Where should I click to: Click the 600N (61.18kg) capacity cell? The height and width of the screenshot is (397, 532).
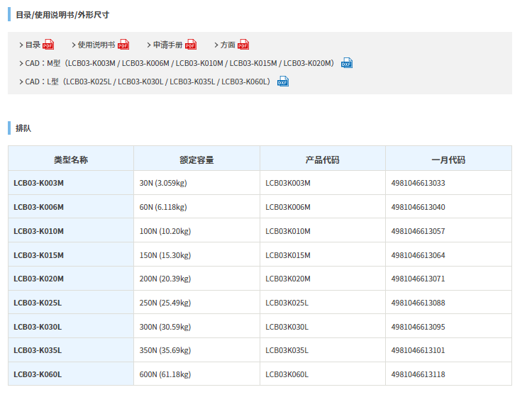point(196,374)
